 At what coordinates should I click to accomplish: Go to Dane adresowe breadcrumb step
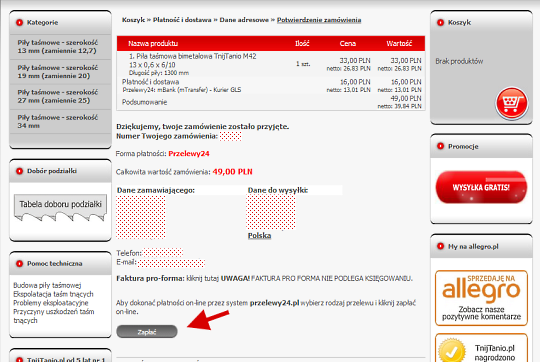(x=244, y=20)
